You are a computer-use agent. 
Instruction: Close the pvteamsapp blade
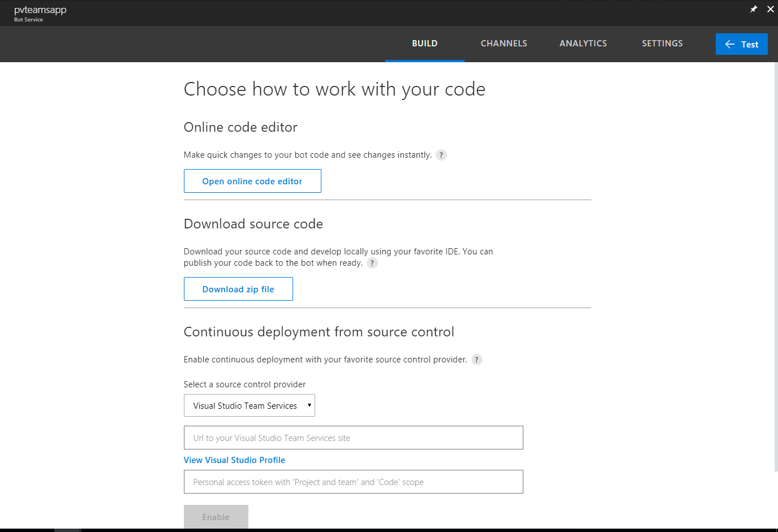(771, 9)
